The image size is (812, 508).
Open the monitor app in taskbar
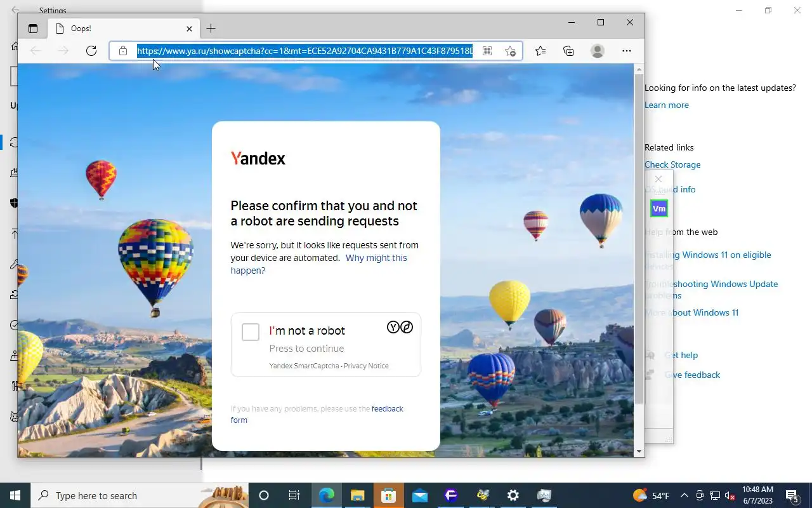pyautogui.click(x=544, y=495)
